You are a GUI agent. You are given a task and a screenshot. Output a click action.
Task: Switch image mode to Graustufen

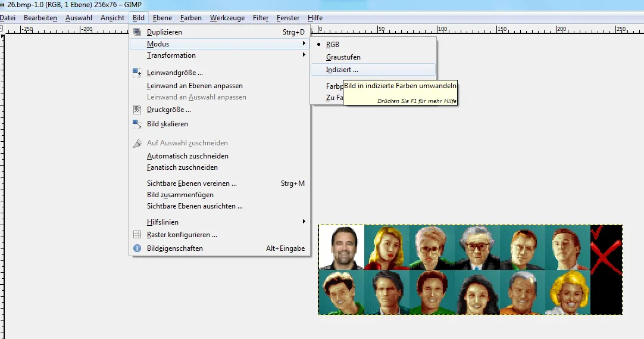[x=343, y=57]
